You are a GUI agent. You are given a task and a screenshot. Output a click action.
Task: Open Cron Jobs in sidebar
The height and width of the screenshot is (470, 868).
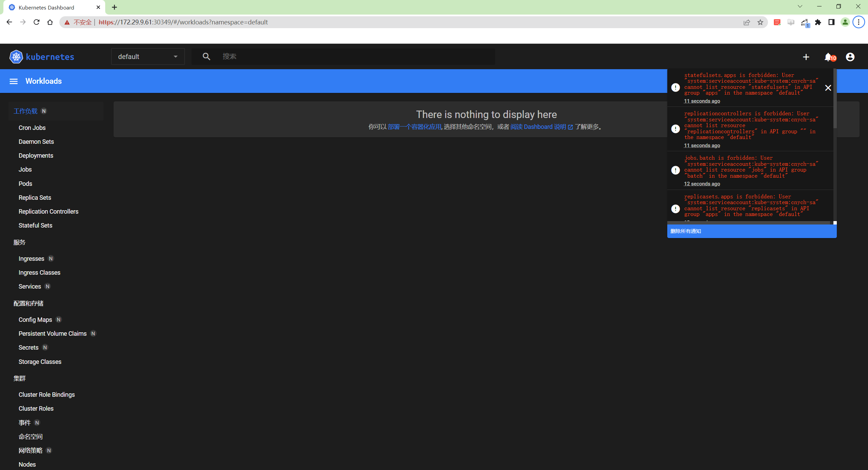[x=32, y=128]
